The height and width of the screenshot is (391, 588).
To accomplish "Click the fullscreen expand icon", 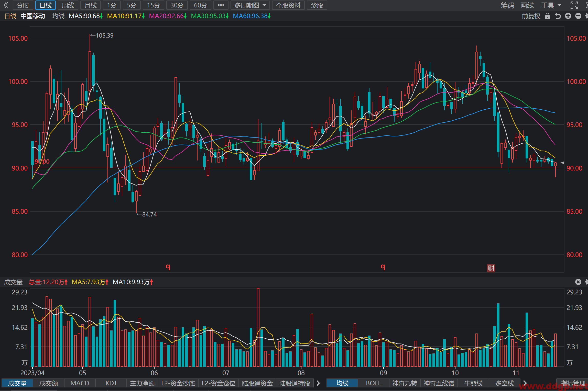I will (574, 5).
